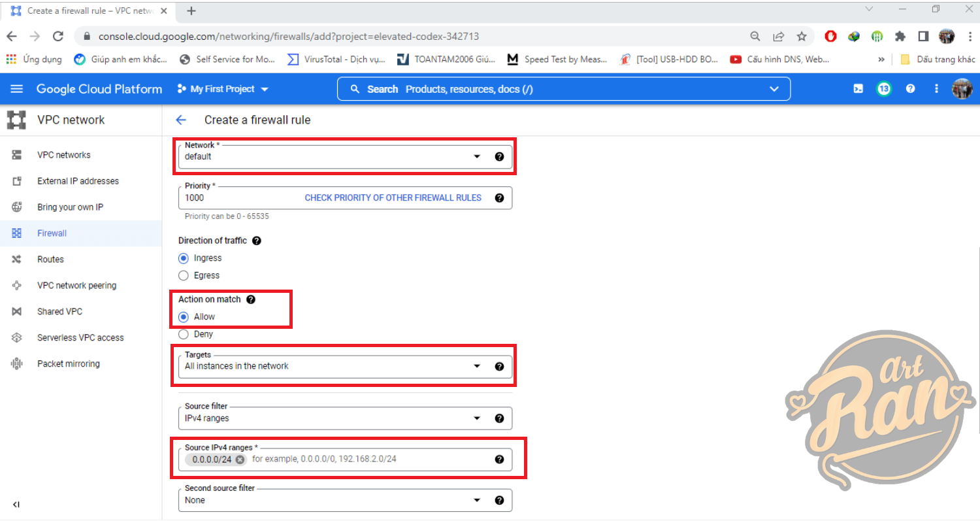Click the browser zoom magnifier icon
Screen dimensions: 980x521
click(755, 37)
